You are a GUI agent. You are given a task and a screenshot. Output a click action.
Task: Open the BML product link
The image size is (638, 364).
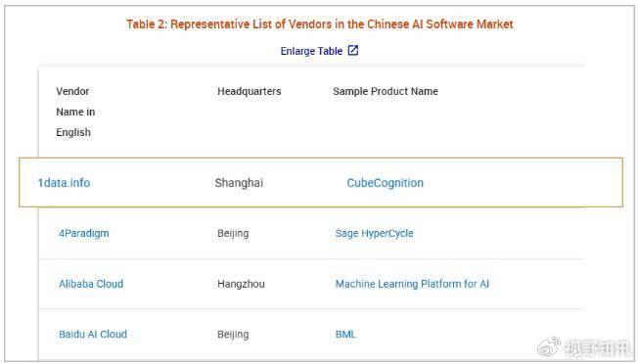click(x=345, y=335)
